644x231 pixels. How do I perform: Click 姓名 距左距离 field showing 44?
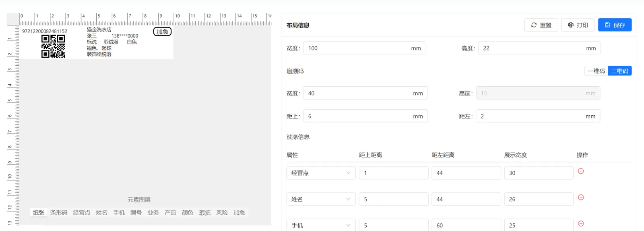[x=466, y=199]
